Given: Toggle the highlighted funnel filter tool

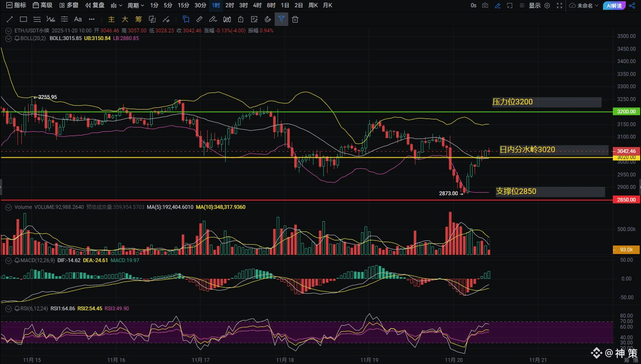Looking at the screenshot, I should [281, 19].
